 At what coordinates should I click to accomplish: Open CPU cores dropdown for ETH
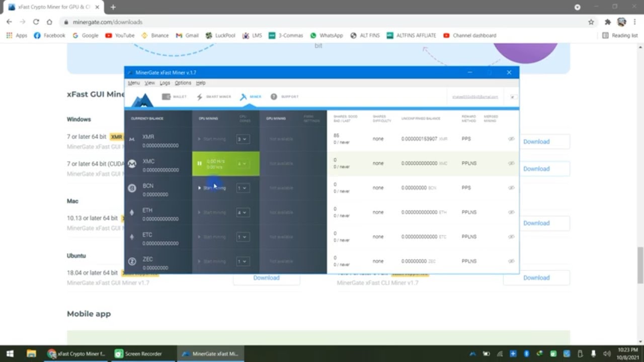243,212
